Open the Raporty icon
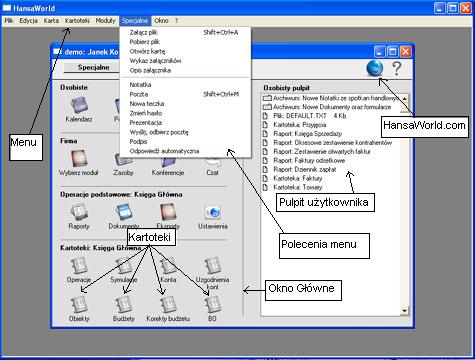The height and width of the screenshot is (360, 475). (79, 212)
